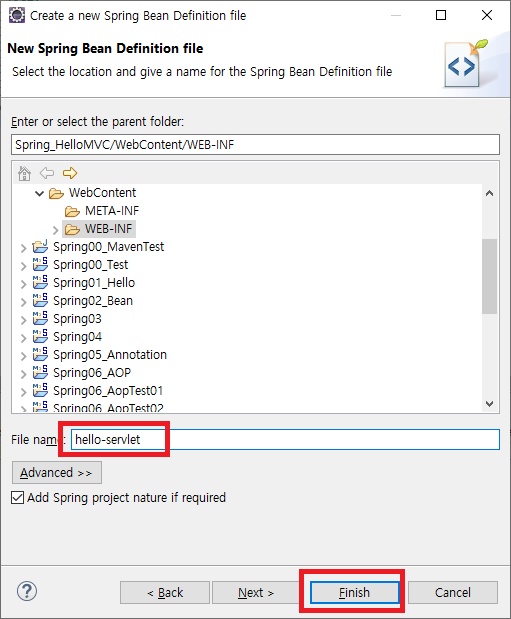Select Spring01_Hello in the tree
This screenshot has height=619, width=511.
pos(94,283)
